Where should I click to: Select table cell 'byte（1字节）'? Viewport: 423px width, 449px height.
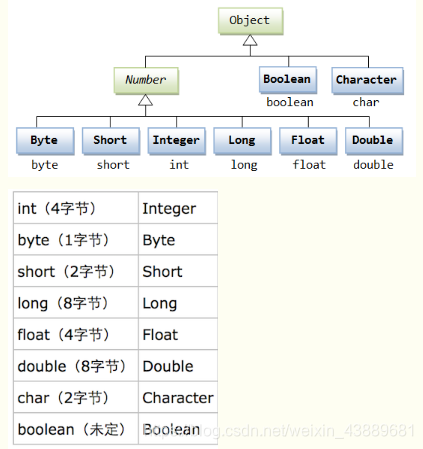(76, 239)
